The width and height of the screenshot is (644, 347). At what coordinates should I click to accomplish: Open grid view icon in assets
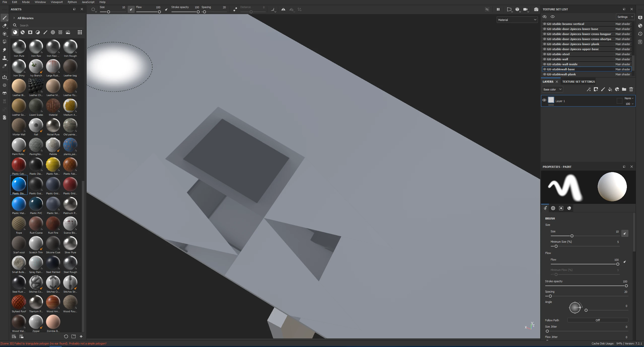point(80,32)
